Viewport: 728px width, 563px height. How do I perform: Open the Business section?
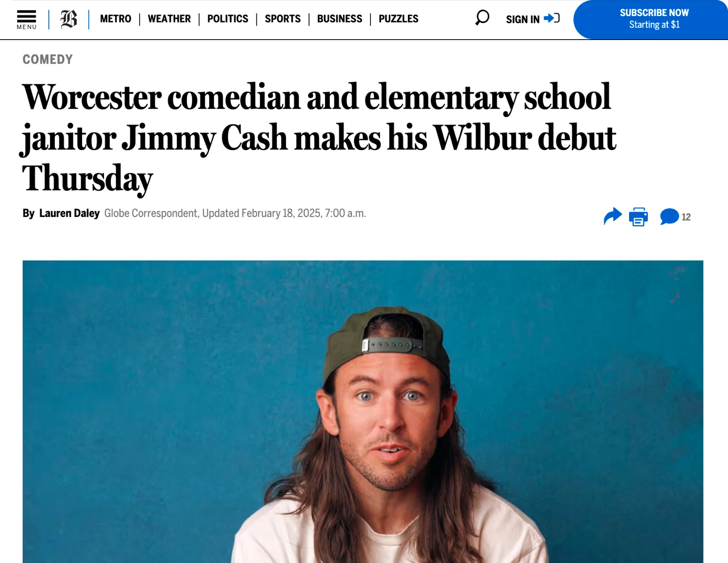coord(339,19)
